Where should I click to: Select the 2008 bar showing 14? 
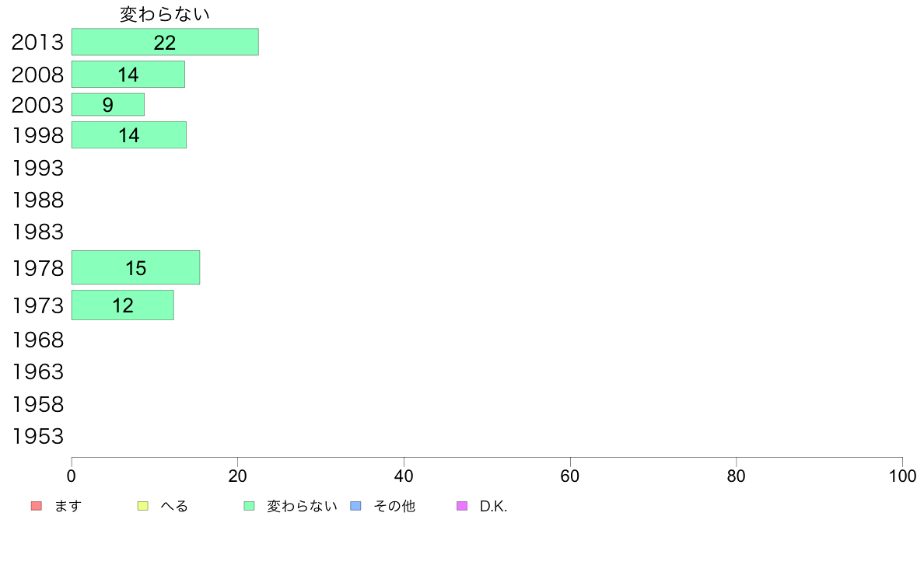point(128,75)
